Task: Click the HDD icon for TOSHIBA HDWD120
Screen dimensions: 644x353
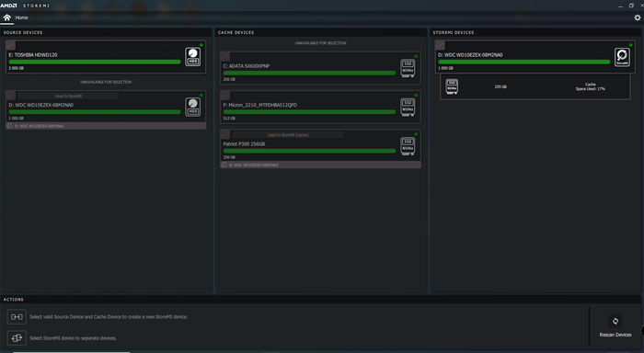Action: [192, 57]
